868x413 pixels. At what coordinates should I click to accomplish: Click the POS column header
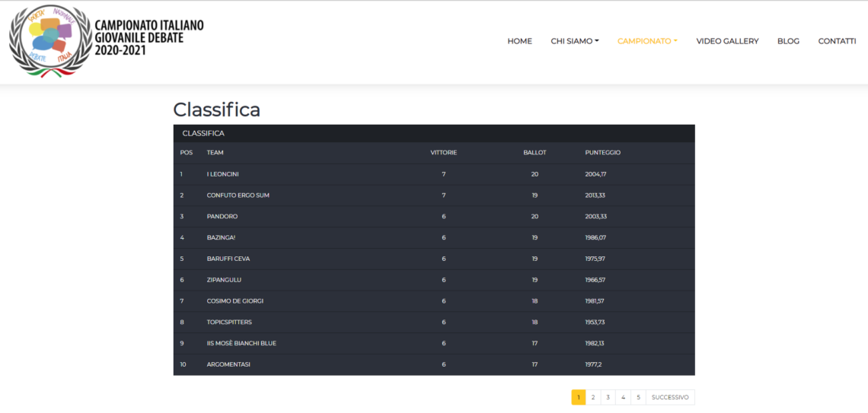187,153
